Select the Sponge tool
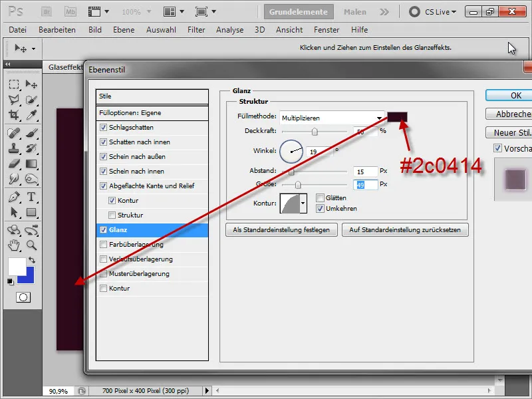The width and height of the screenshot is (532, 399). (31, 178)
